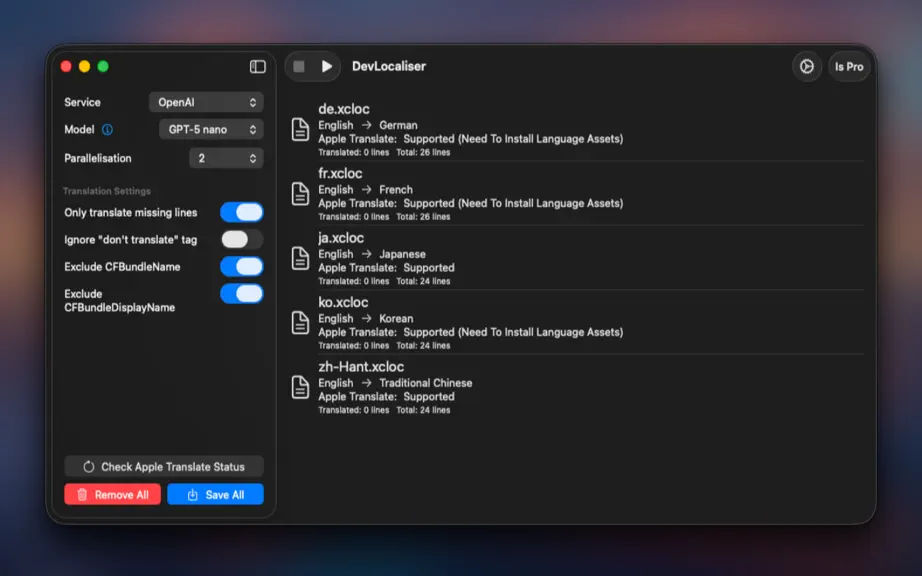Select the fr.xcloc file name

tap(340, 173)
